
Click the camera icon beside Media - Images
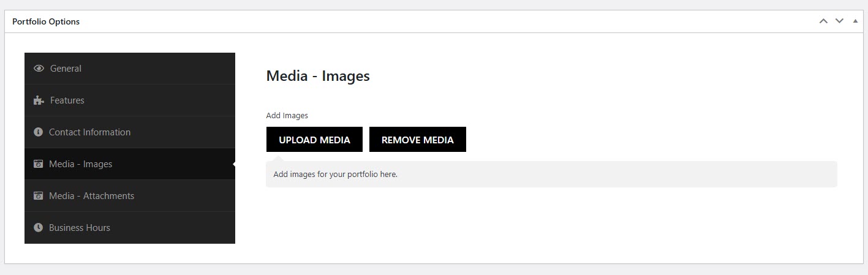pos(38,164)
